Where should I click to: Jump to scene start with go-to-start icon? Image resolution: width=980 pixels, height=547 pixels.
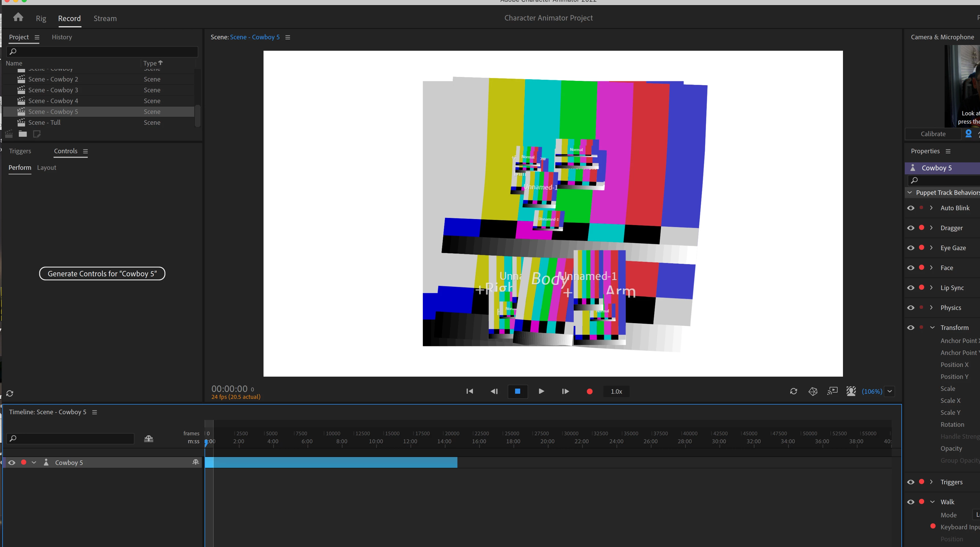469,391
